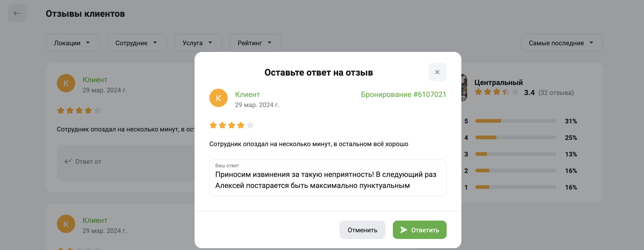Click the Клиент name in the dialog
644x250 pixels.
point(247,94)
